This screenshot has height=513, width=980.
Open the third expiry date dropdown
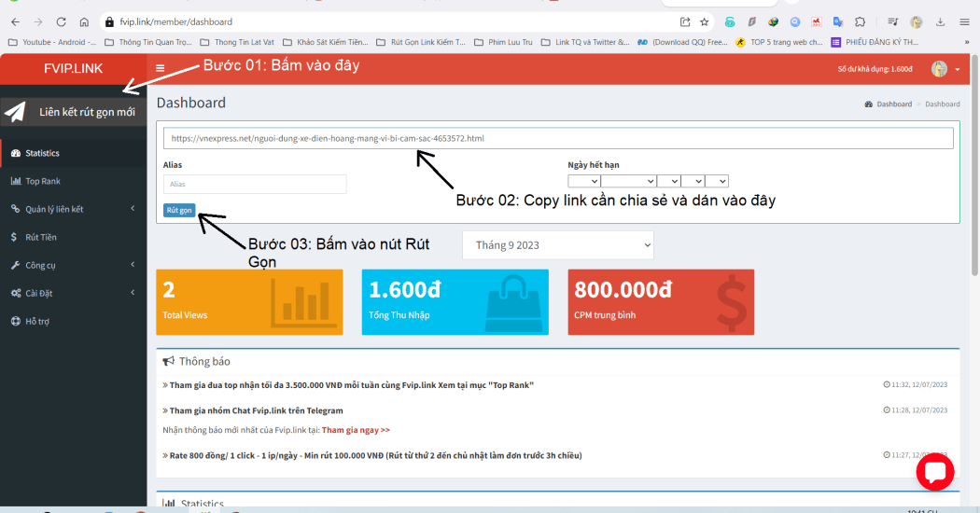tap(669, 181)
